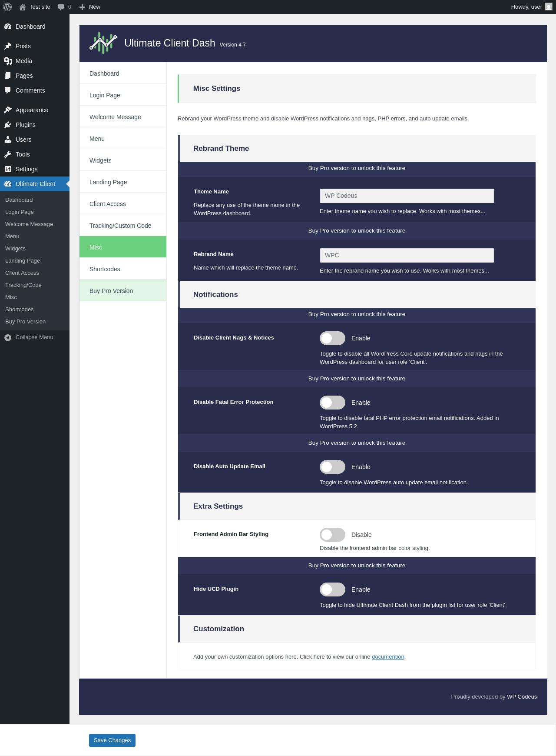Click the Settings sliders icon
The width and height of the screenshot is (556, 756).
coord(8,169)
